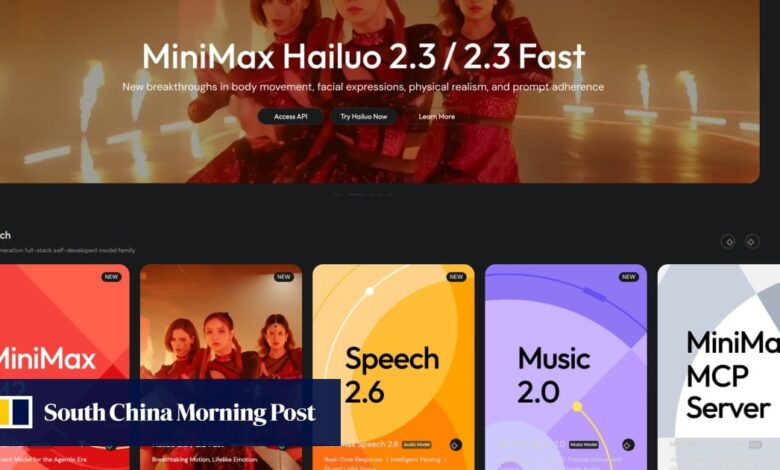Click the NEW badge on Music card

point(629,277)
